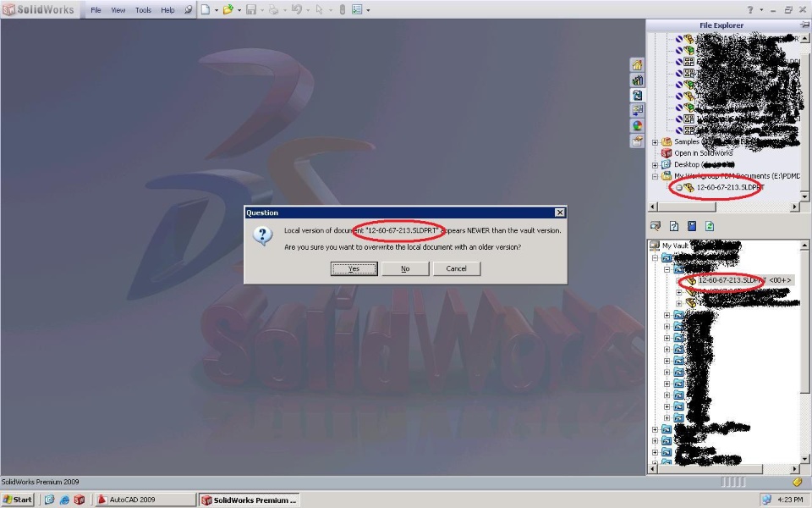812x508 pixels.
Task: Expand the Desktop node in File Explorer
Action: 655,165
